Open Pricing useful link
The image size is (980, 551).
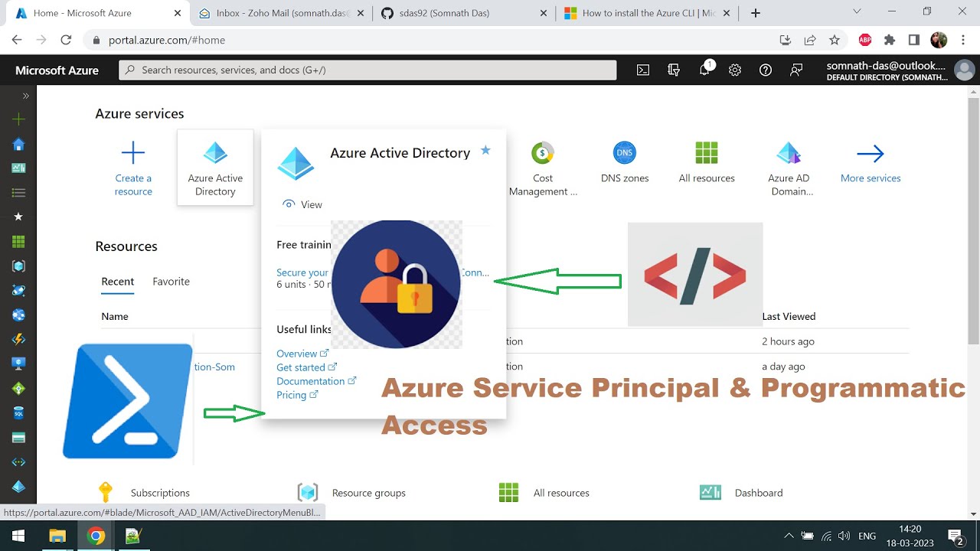[297, 395]
